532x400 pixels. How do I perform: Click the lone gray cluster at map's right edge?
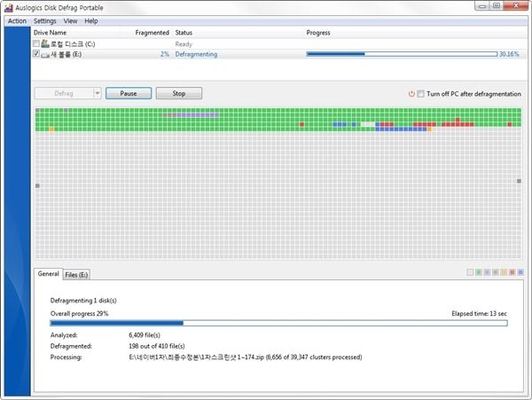tap(519, 181)
